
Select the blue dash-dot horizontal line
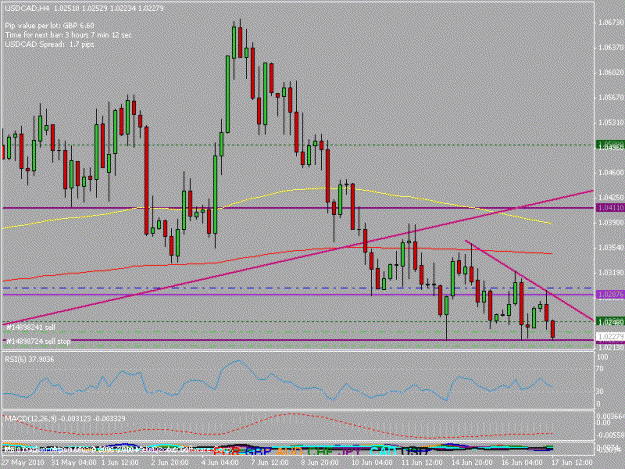[x=297, y=288]
